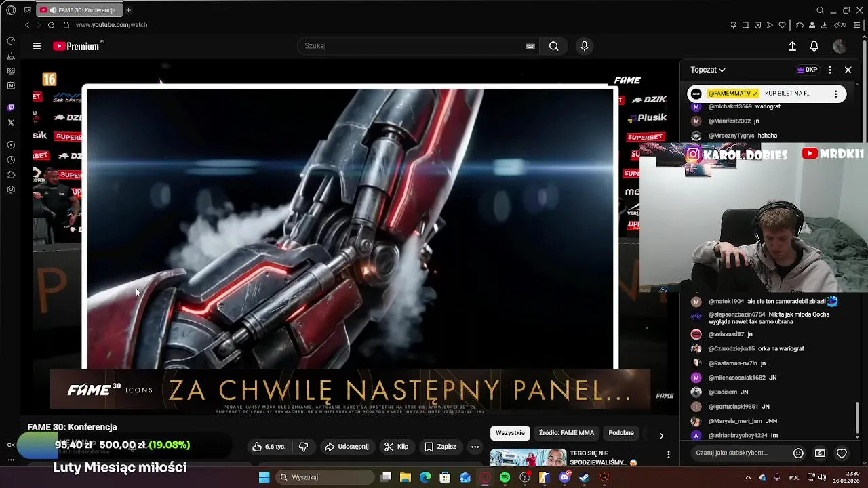Select the Wszystkie chip
The width and height of the screenshot is (868, 488).
tap(510, 433)
